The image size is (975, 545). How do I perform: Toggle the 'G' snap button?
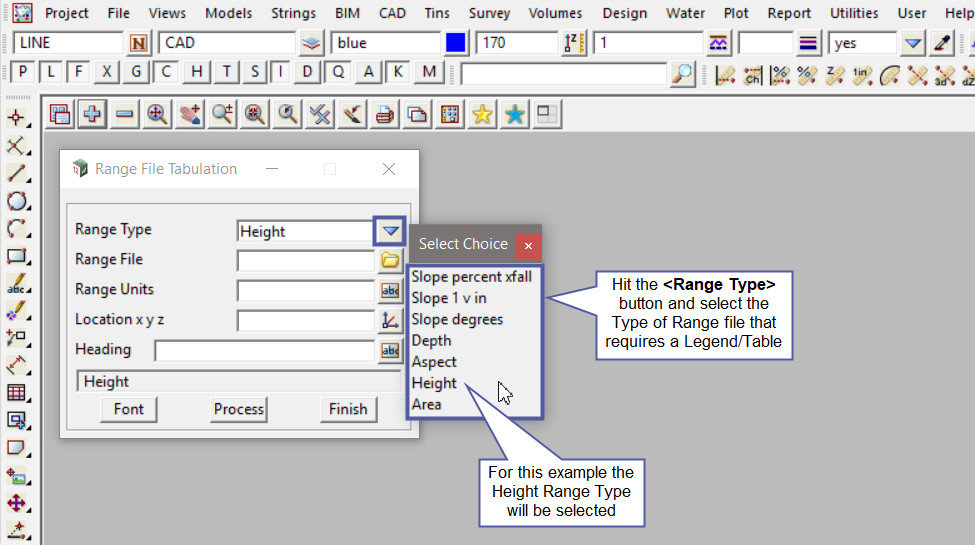coord(136,72)
